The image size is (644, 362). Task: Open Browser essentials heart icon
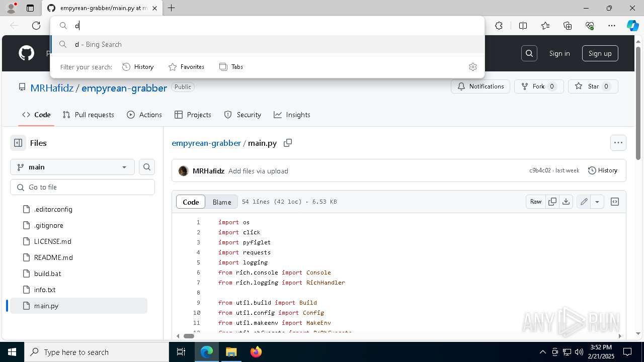click(590, 26)
